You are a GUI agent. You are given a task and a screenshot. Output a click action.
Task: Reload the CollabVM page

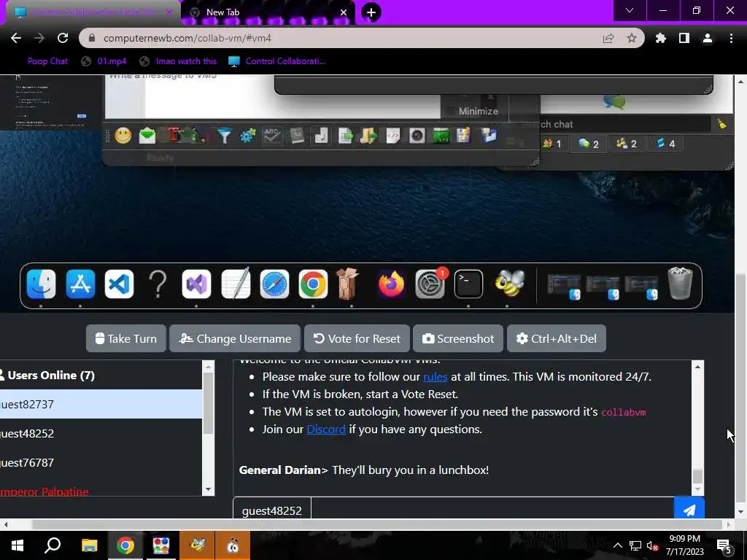[63, 38]
